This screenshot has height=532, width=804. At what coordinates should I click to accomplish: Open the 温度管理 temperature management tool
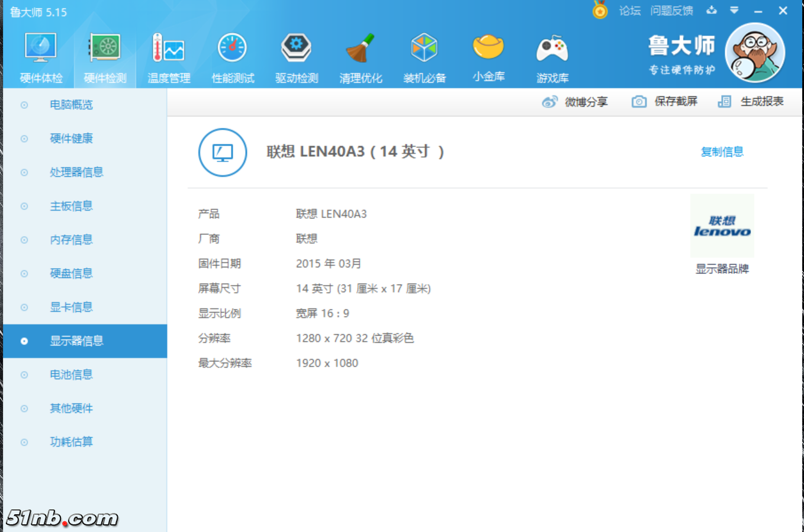(x=169, y=56)
